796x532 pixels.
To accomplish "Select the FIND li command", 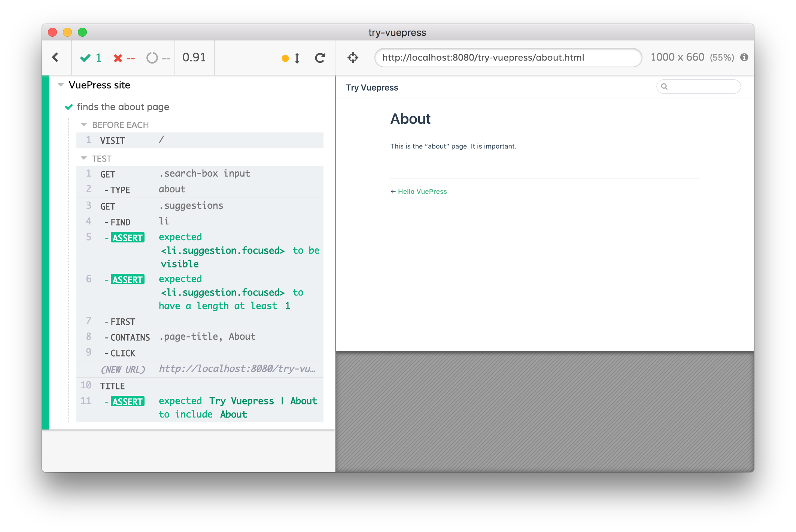I will click(x=200, y=222).
